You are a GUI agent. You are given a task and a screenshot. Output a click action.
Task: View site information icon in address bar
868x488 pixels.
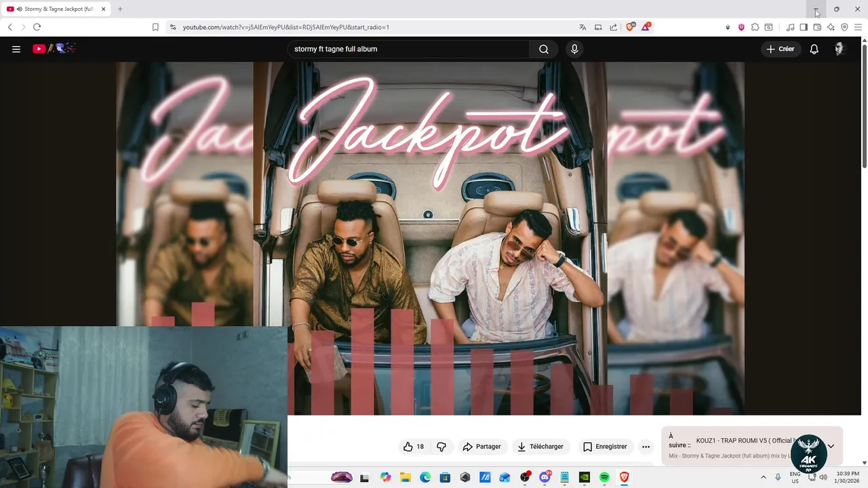(173, 27)
